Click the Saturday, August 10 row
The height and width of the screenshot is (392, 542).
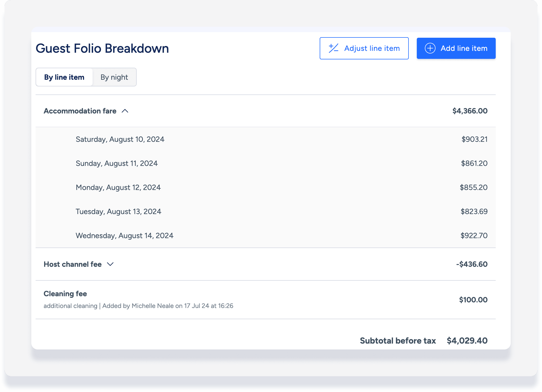[120, 139]
